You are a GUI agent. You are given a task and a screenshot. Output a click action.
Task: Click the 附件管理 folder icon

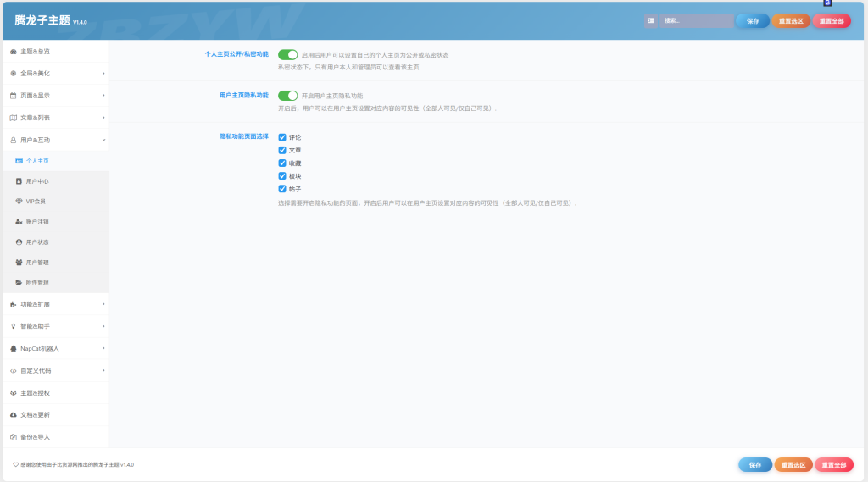[x=19, y=282]
